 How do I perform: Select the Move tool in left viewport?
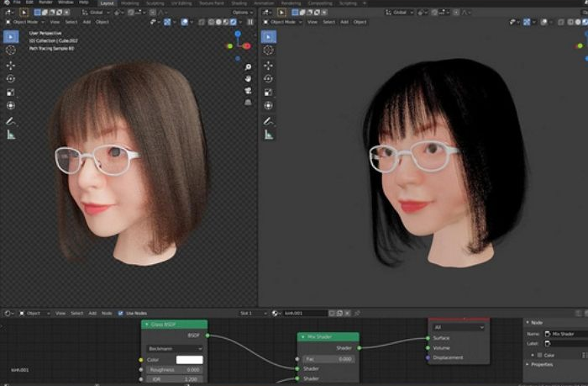tap(11, 65)
